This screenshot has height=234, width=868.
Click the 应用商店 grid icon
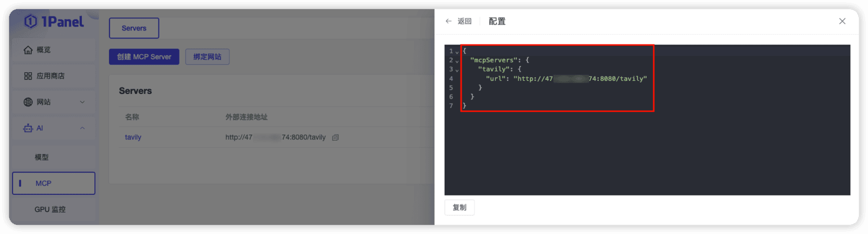click(28, 76)
